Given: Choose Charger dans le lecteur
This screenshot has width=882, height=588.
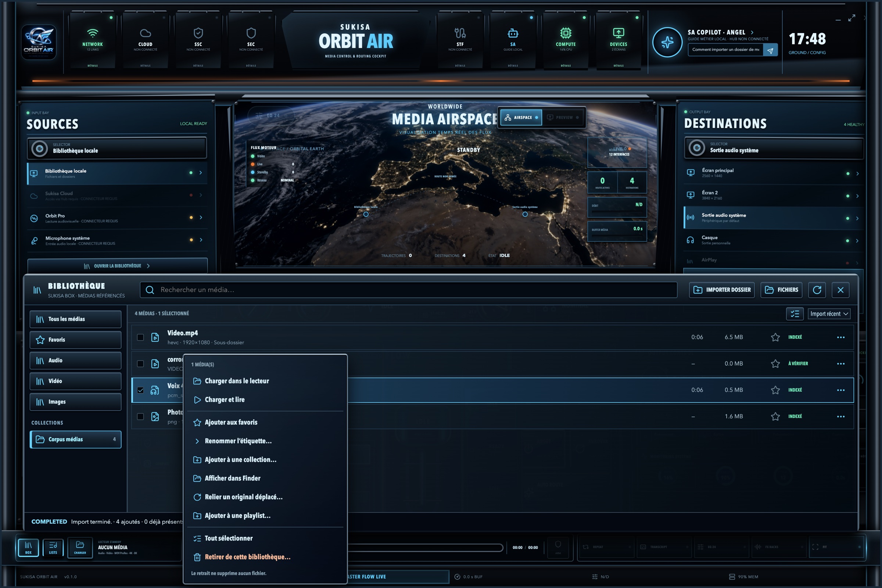Looking at the screenshot, I should [x=265, y=381].
